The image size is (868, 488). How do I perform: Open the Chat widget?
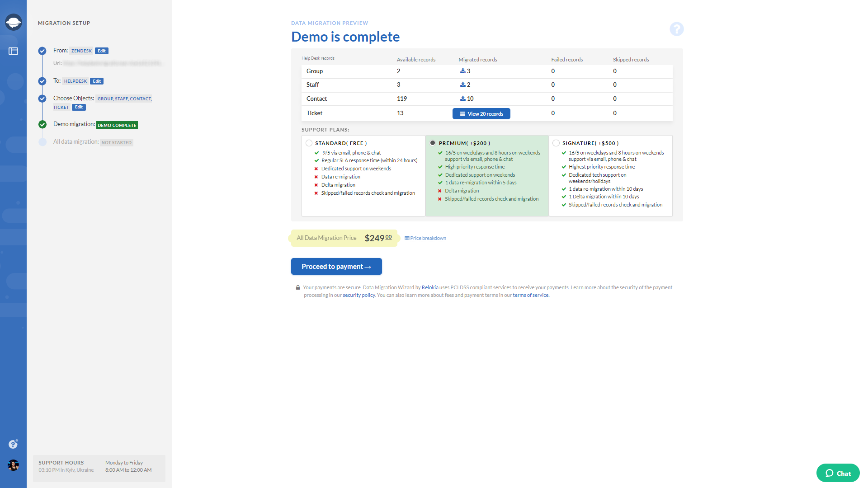coord(838,473)
